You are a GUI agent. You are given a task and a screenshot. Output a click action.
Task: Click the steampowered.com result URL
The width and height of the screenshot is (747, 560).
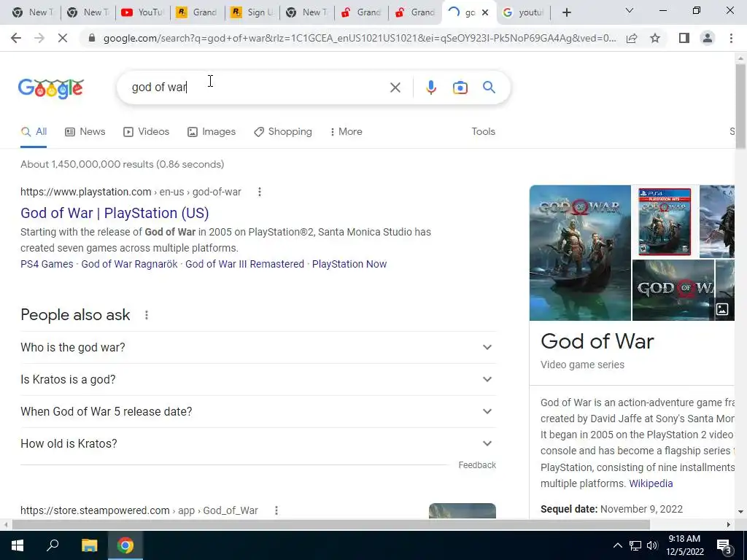click(139, 510)
